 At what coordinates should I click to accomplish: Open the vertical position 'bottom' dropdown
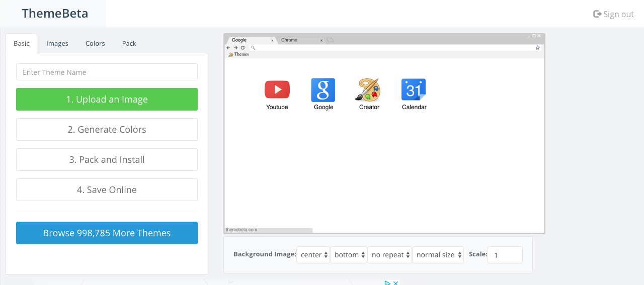[349, 255]
